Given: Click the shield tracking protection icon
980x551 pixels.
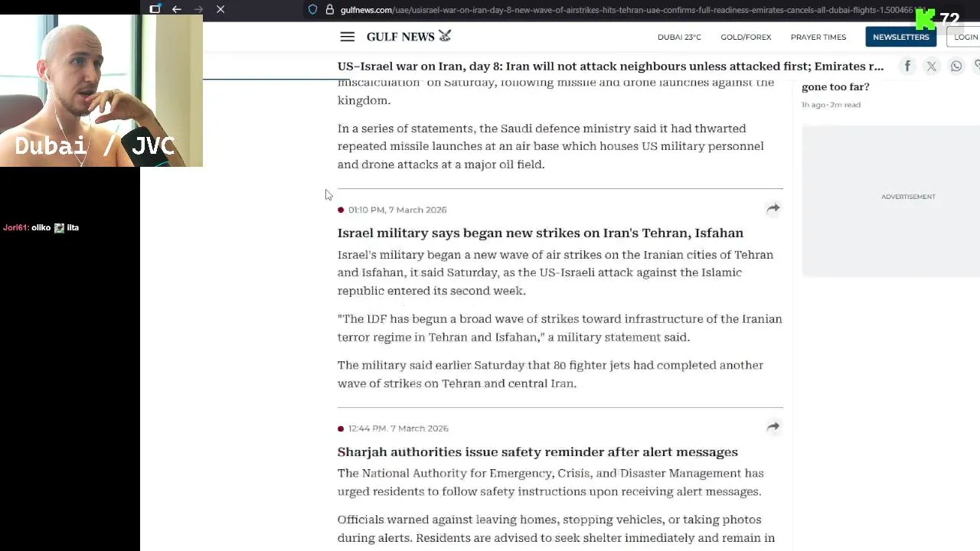Looking at the screenshot, I should [x=312, y=10].
